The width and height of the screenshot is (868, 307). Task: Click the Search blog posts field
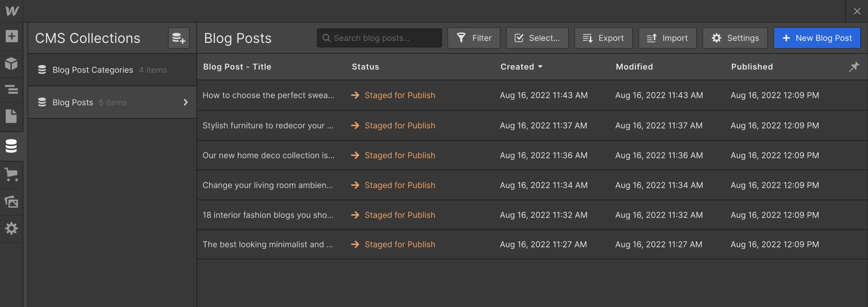tap(379, 38)
